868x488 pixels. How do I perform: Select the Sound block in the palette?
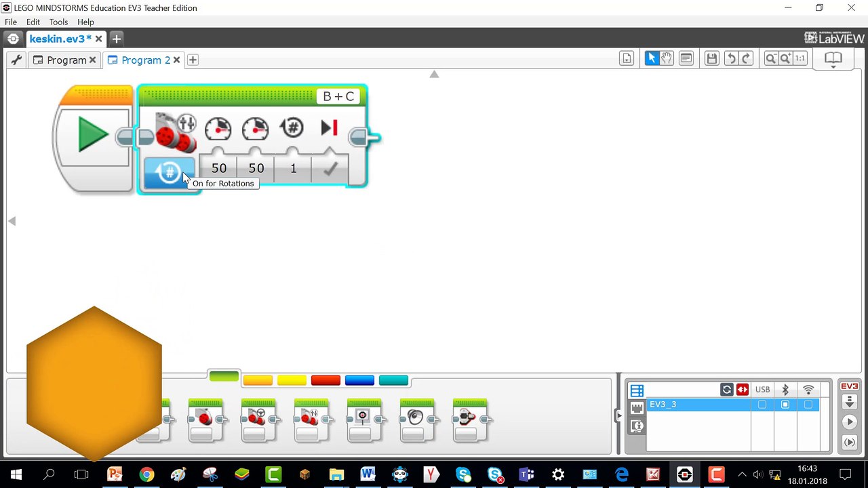417,420
